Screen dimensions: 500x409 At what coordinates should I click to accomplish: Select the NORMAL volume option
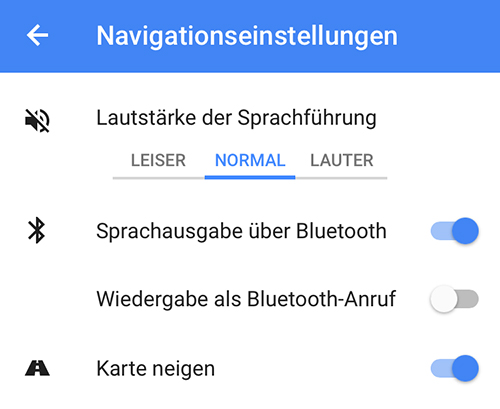[x=250, y=160]
